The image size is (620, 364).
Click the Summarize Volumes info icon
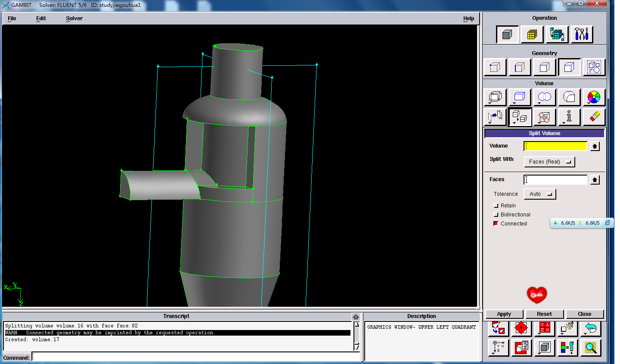tap(569, 117)
